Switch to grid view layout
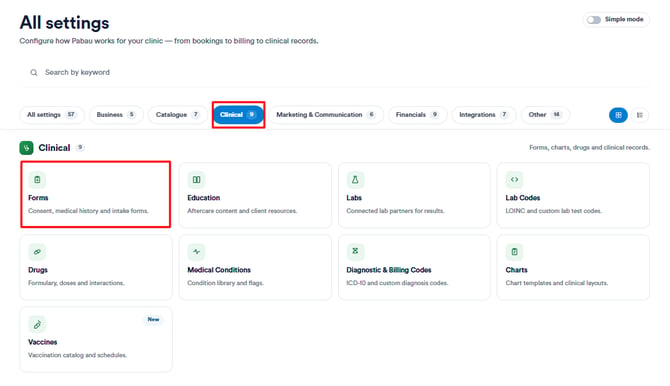670x386 pixels. tap(618, 115)
